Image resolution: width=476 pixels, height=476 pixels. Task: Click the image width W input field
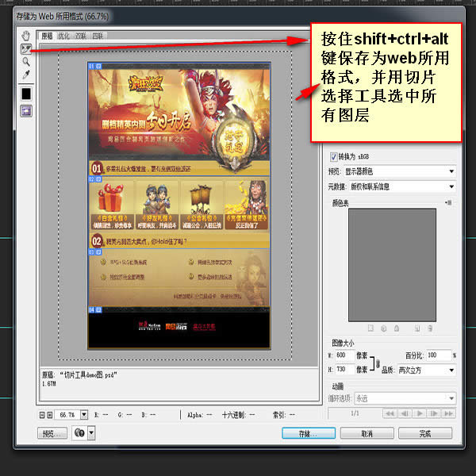pos(344,355)
